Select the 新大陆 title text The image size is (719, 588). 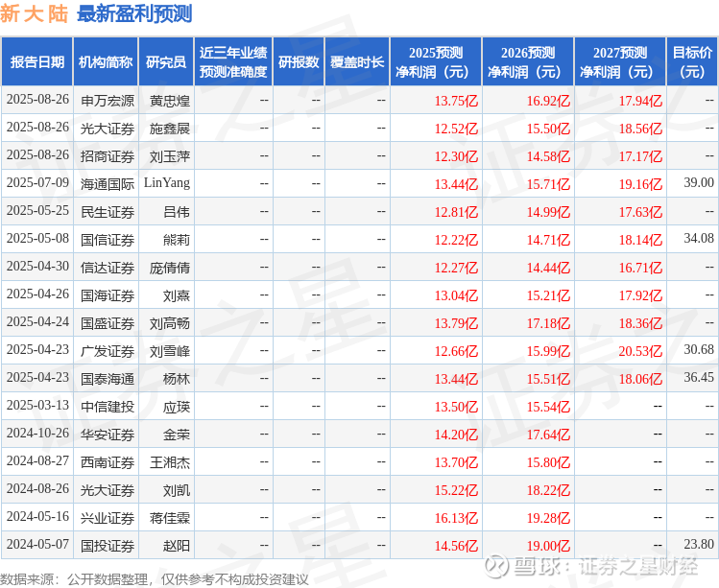(x=34, y=14)
